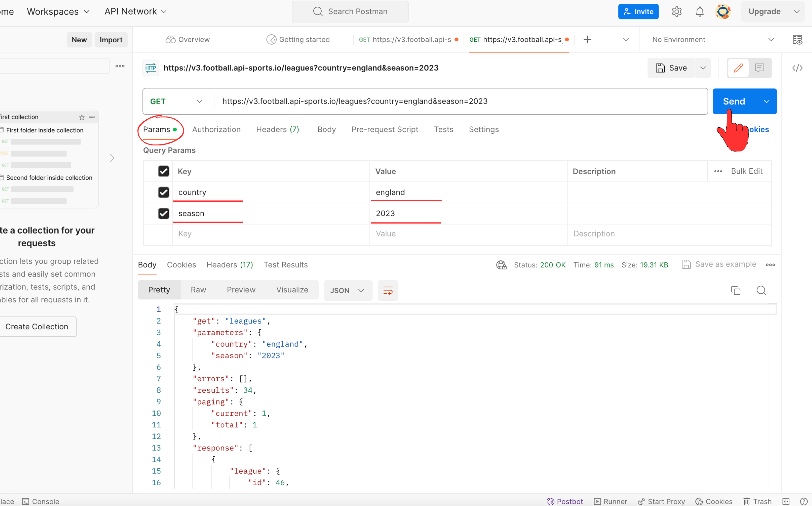Switch to the Headers 17 tab

229,265
